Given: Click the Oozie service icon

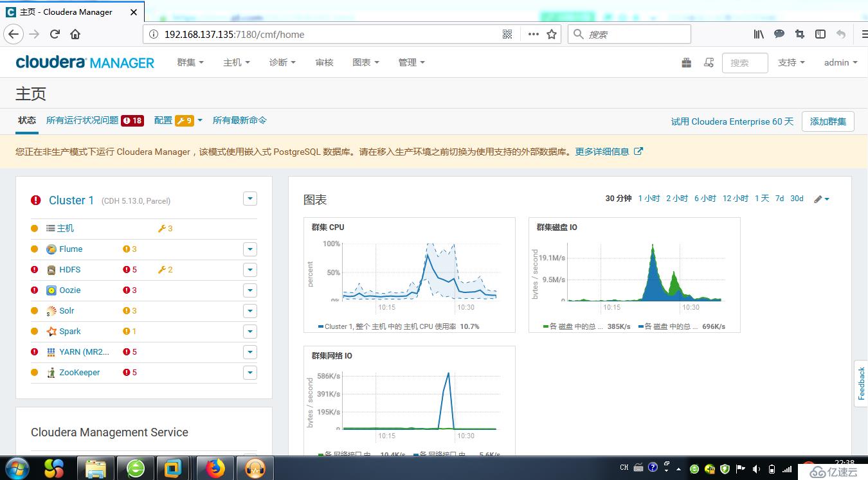Looking at the screenshot, I should (51, 290).
